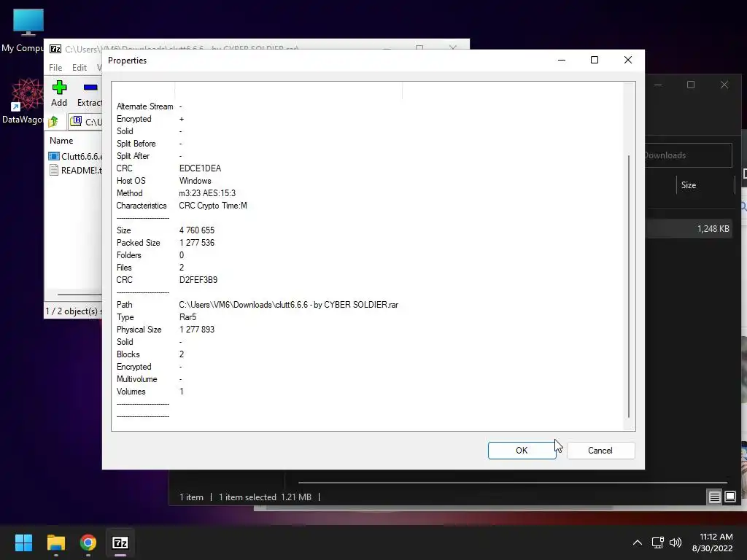747x560 pixels.
Task: Click the Type value Rar5
Action: [x=187, y=317]
